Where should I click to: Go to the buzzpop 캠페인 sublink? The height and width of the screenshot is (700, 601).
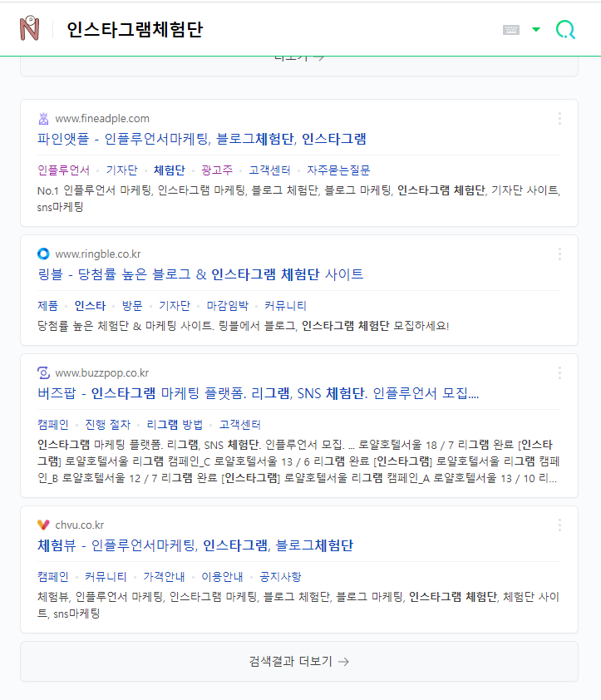[x=53, y=425]
